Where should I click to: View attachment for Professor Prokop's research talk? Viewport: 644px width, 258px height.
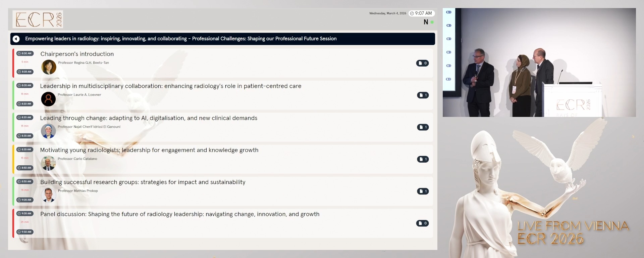pos(423,191)
